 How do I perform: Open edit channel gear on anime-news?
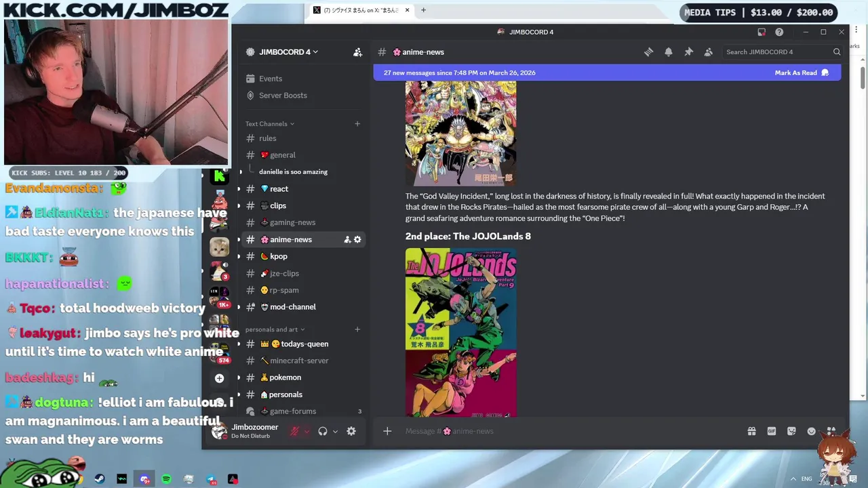pos(357,239)
